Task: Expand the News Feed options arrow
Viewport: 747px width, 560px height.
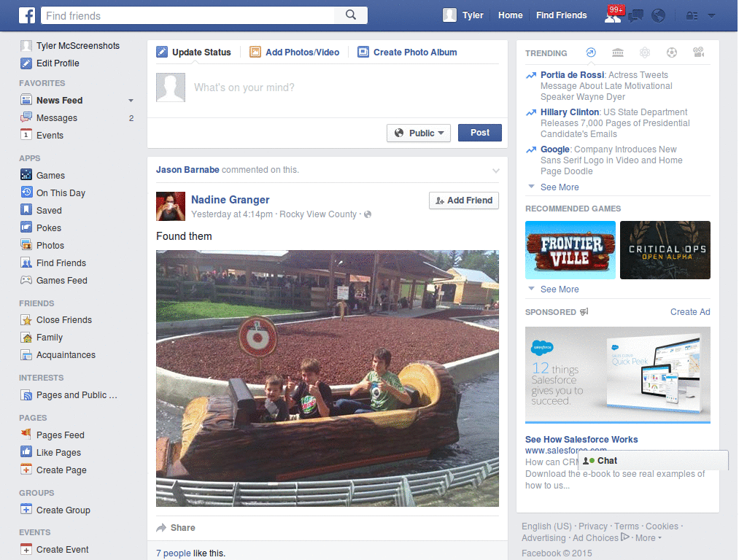Action: 131,101
